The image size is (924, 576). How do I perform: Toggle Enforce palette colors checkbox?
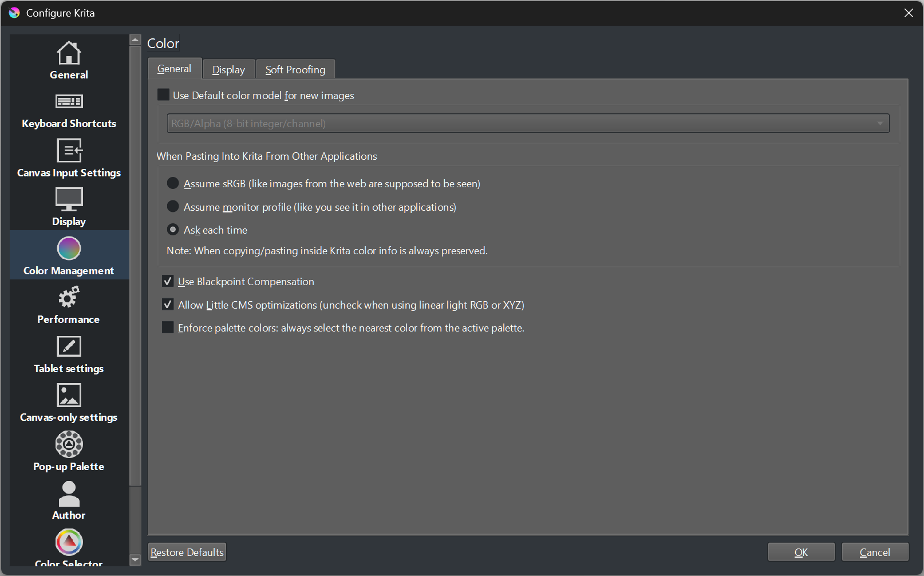168,328
